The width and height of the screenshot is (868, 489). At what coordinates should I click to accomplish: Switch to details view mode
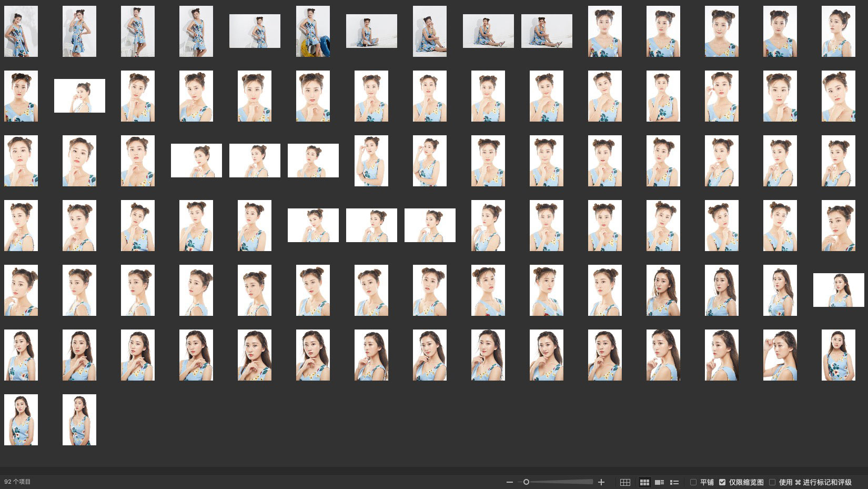tap(659, 482)
